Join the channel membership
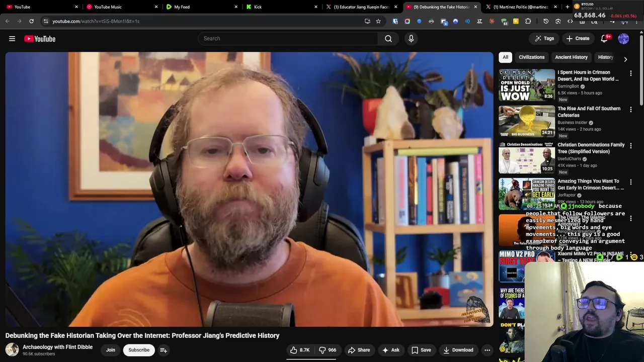Image resolution: width=644 pixels, height=362 pixels. click(x=111, y=350)
